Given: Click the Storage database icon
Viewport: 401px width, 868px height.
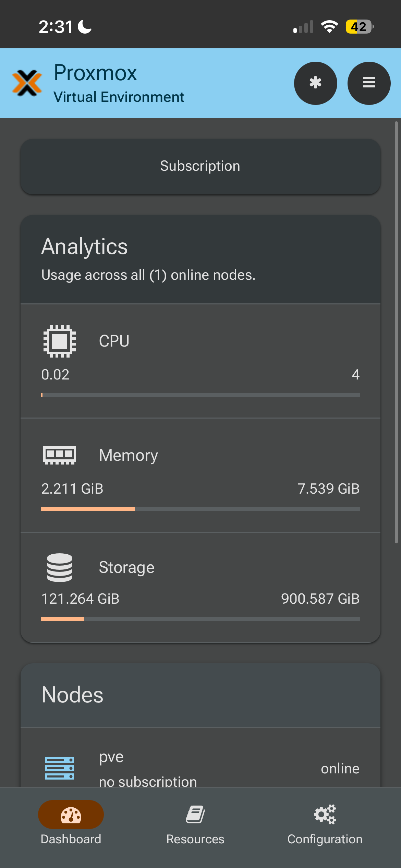Looking at the screenshot, I should coord(60,567).
